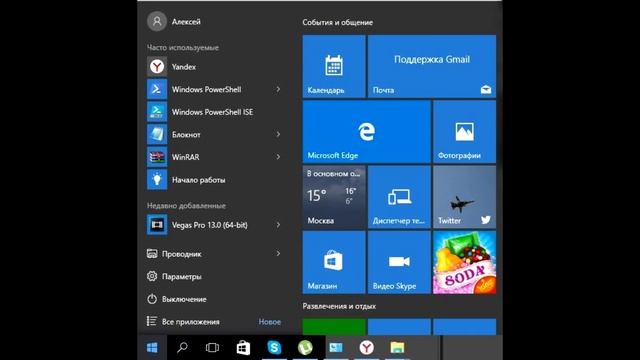Click the Новое label beside all apps
The image size is (640, 360).
coord(269,322)
